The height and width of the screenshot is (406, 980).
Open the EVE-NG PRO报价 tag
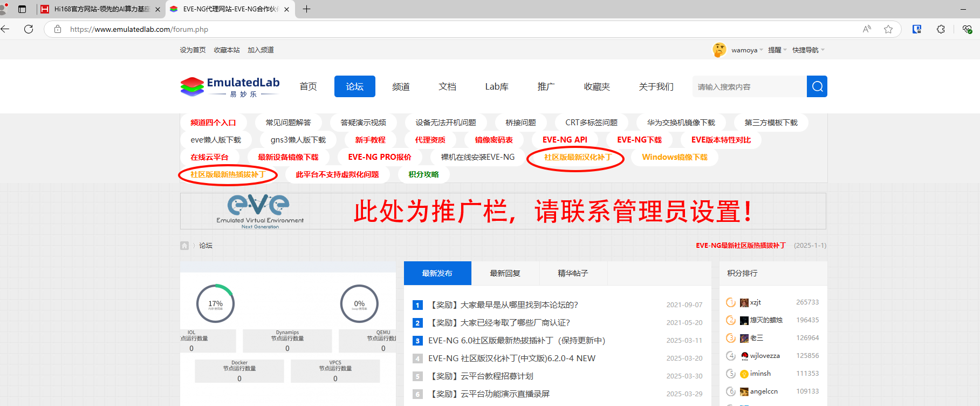(x=380, y=157)
